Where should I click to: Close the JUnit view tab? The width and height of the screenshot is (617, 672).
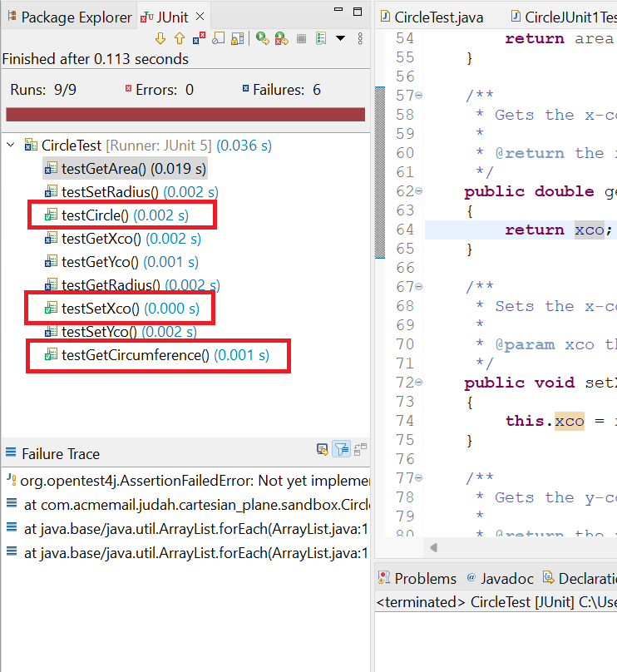[x=200, y=17]
